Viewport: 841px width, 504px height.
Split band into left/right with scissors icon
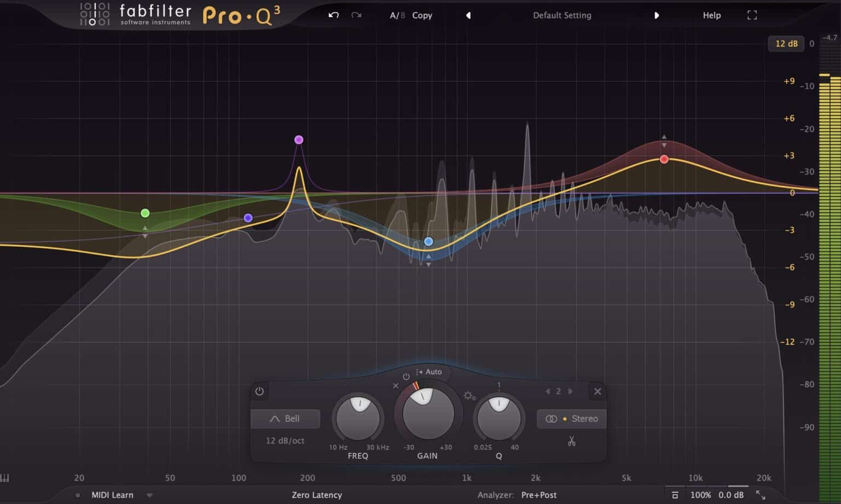coord(572,441)
